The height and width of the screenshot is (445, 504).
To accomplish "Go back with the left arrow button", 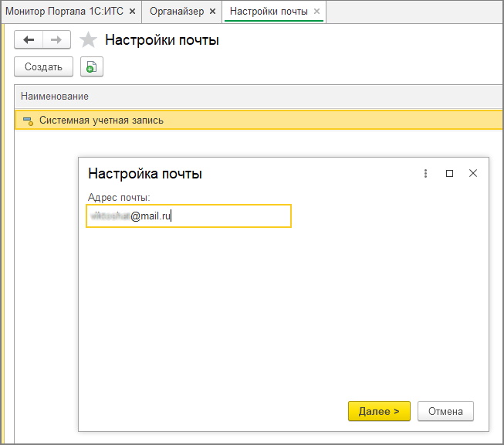I will click(29, 40).
